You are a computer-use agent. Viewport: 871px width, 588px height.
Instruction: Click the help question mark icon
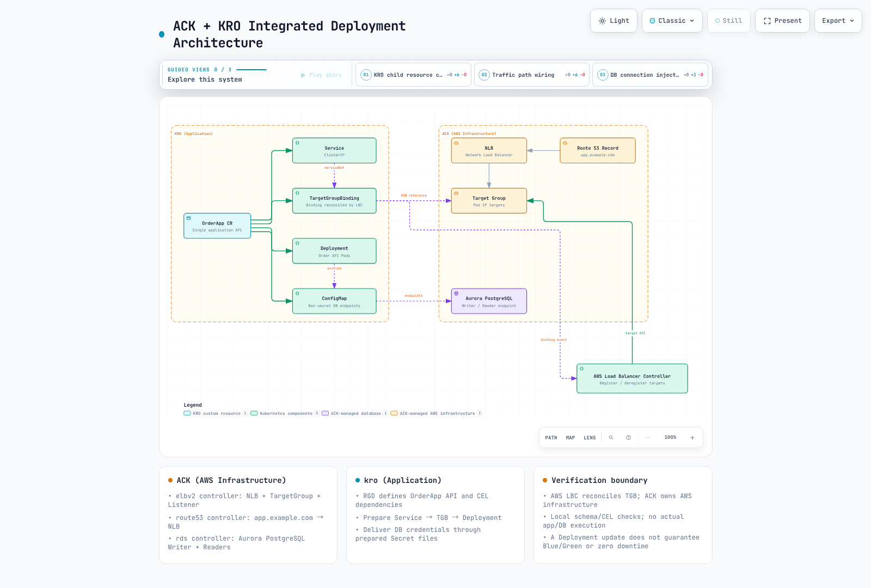628,438
